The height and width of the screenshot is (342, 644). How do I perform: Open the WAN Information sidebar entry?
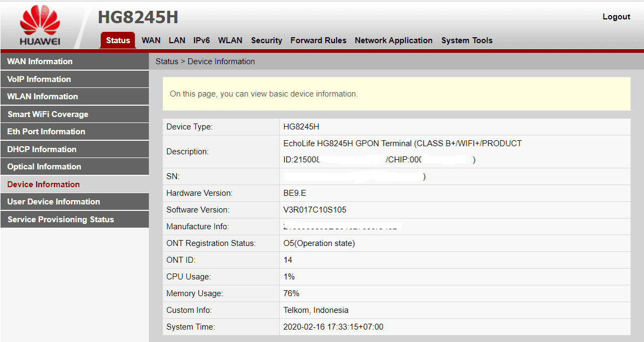(x=39, y=61)
